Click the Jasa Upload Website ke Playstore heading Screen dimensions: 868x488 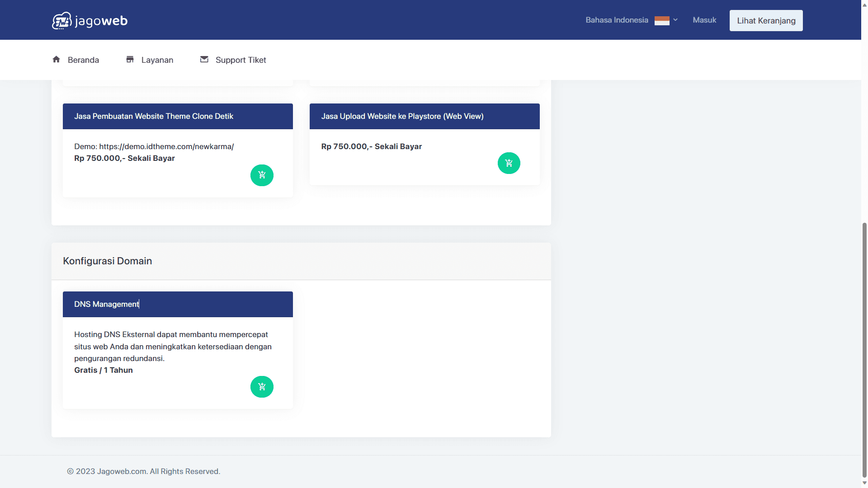pyautogui.click(x=402, y=116)
